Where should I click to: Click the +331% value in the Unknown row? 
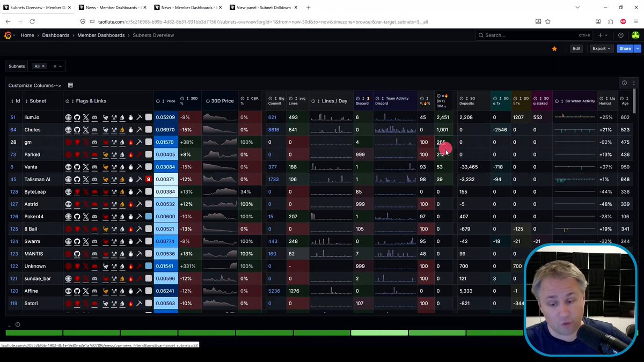[189, 266]
